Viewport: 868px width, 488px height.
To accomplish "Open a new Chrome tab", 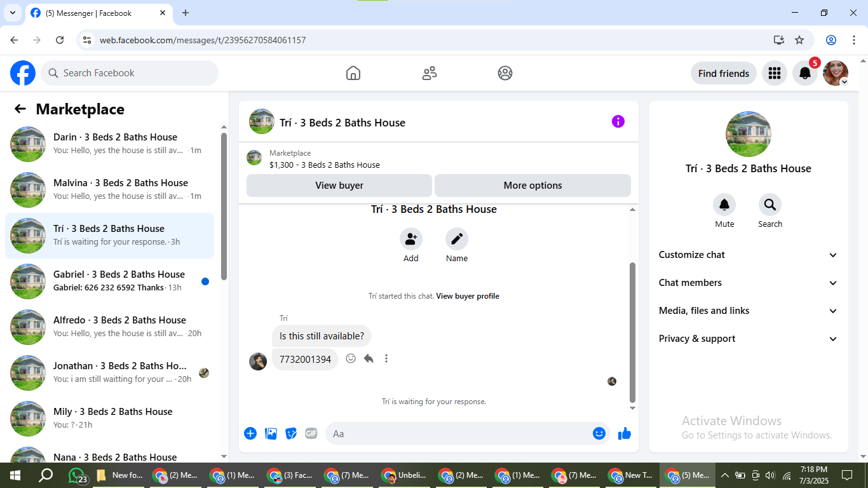I will [x=186, y=13].
